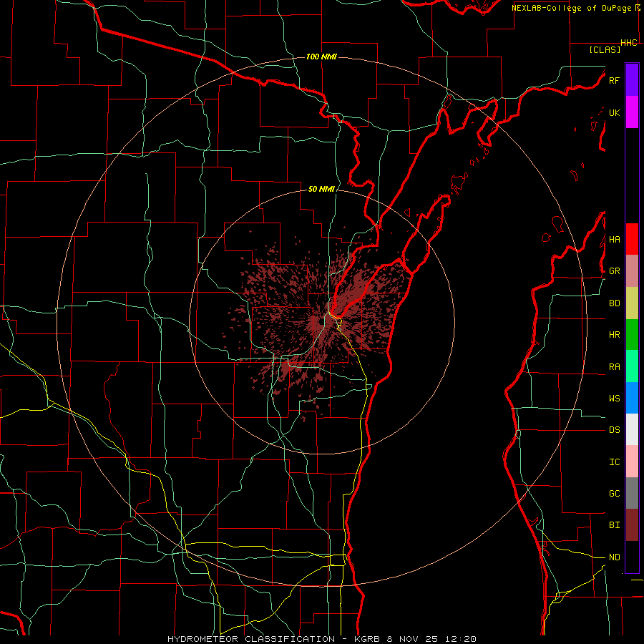Click the 'HHC' product label
644x644 pixels.
point(629,43)
